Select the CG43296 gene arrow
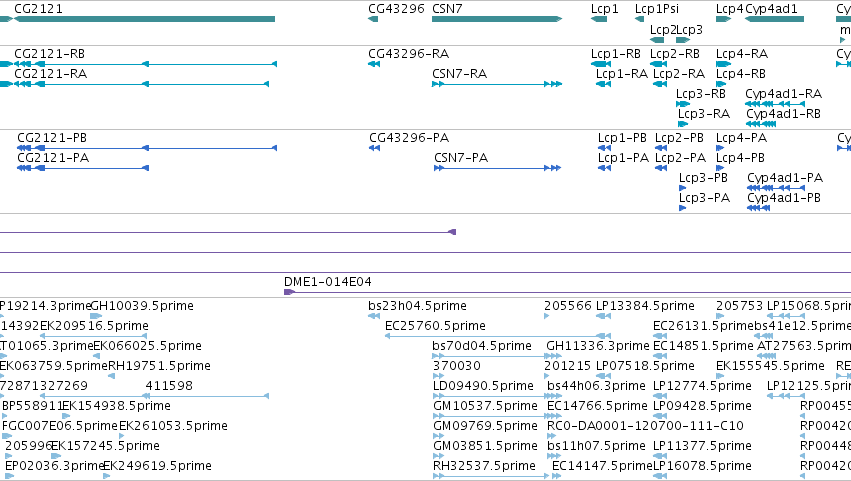 pos(373,19)
